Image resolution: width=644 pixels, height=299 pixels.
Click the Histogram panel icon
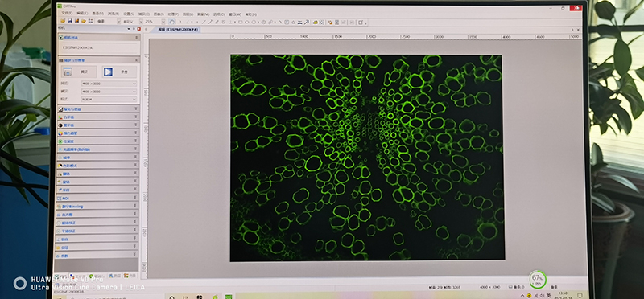pyautogui.click(x=60, y=215)
